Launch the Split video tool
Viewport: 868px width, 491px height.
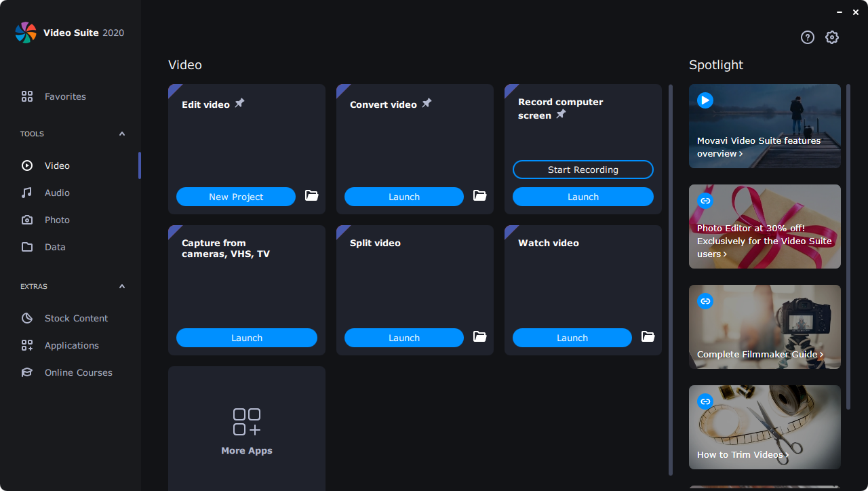pos(403,337)
